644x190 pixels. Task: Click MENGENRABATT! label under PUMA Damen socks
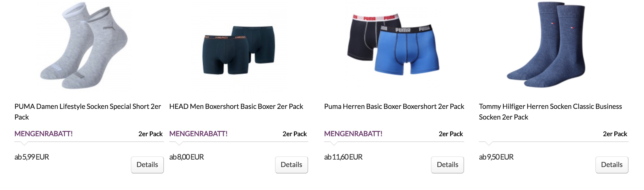[44, 134]
